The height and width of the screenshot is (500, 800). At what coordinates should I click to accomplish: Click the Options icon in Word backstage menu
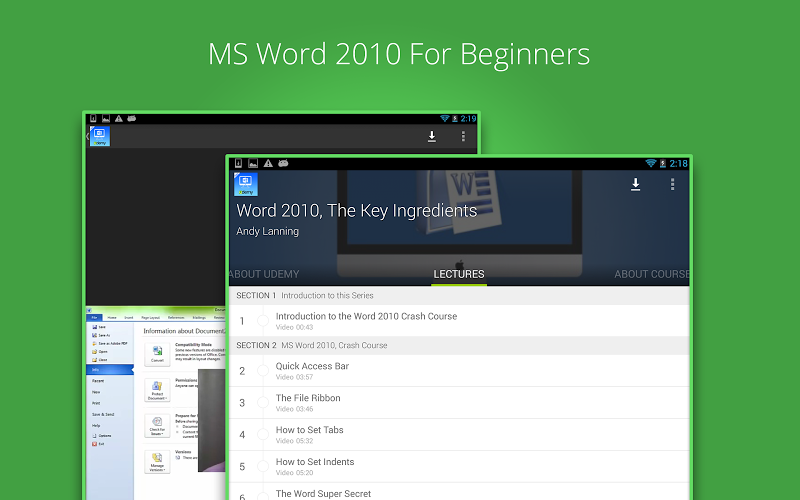94,436
